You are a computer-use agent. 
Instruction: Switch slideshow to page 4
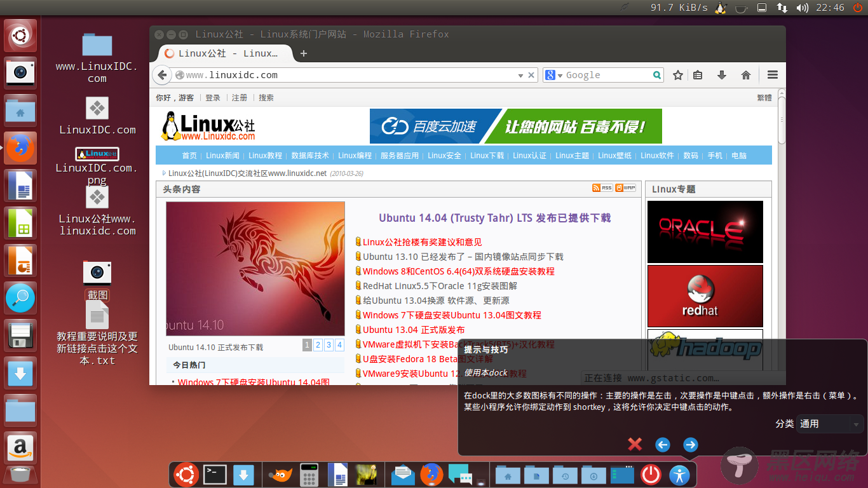click(339, 345)
